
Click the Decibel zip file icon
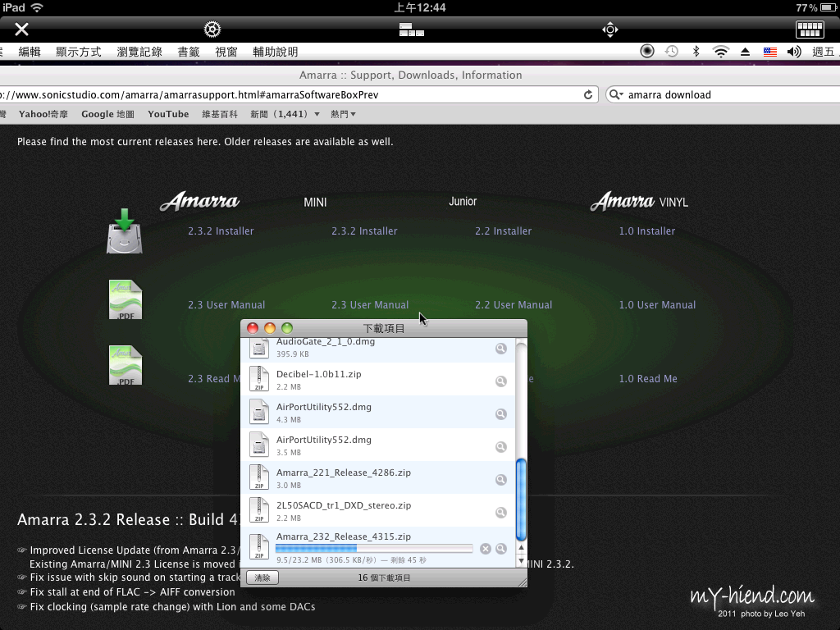point(259,379)
